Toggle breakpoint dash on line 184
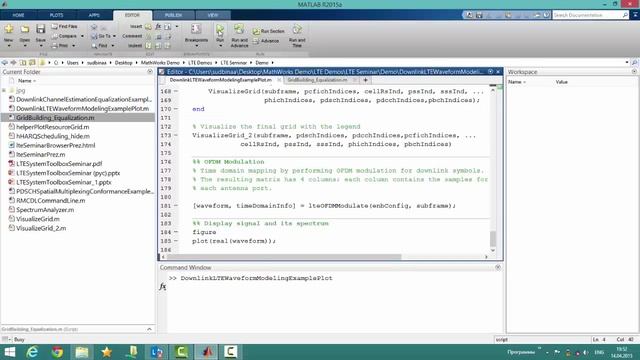This screenshot has height=360, width=640. [176, 232]
